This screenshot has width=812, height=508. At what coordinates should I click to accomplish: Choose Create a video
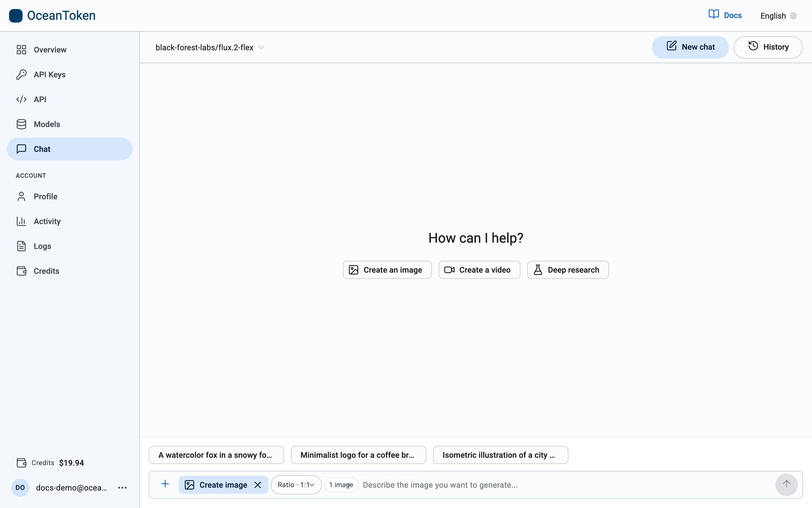point(480,270)
